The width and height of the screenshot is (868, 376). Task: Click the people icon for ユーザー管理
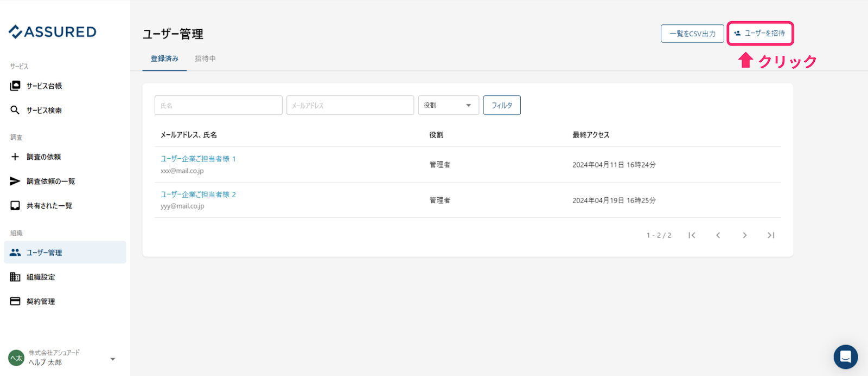pos(15,252)
